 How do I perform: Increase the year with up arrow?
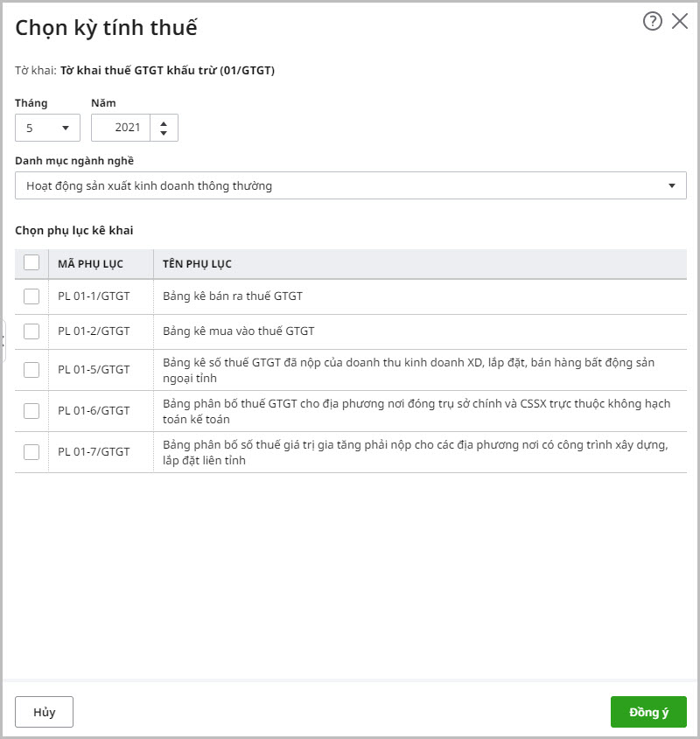[164, 122]
